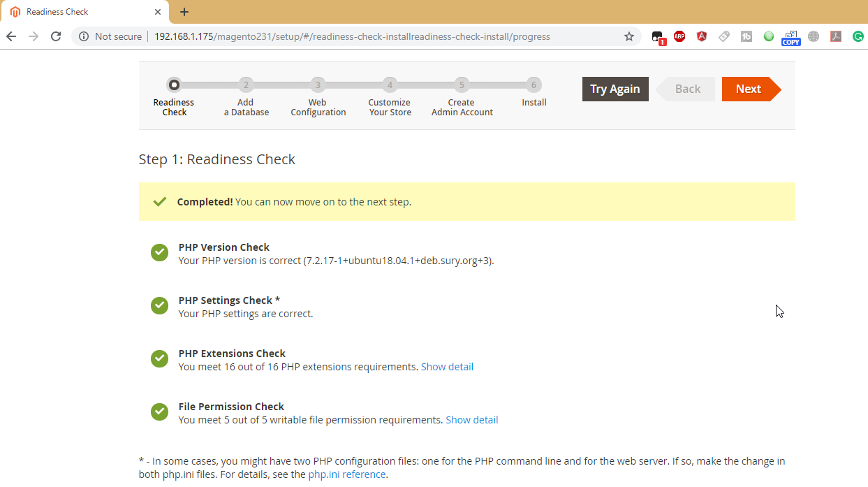Select the Readiness Check browser tab

(x=84, y=12)
